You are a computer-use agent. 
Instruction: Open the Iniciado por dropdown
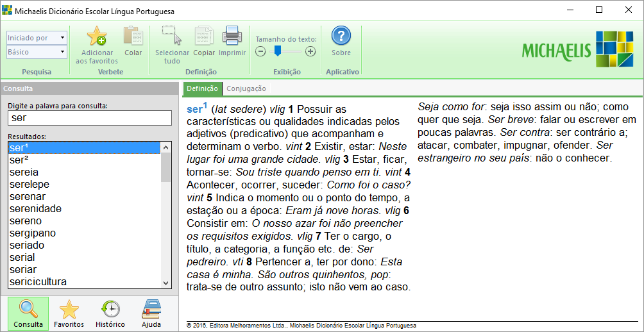pos(37,38)
